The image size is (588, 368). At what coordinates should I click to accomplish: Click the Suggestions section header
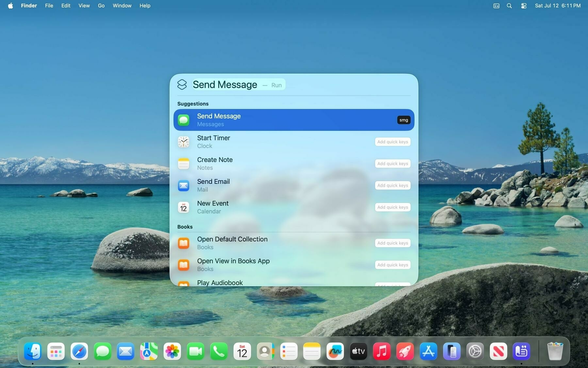pos(193,104)
